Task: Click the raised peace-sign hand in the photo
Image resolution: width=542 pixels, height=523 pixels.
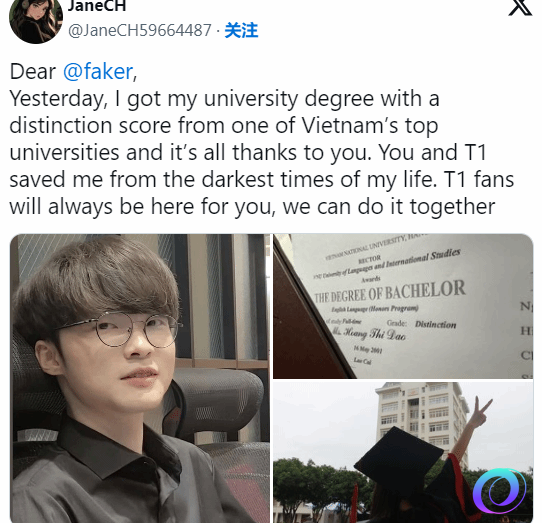Action: 480,413
